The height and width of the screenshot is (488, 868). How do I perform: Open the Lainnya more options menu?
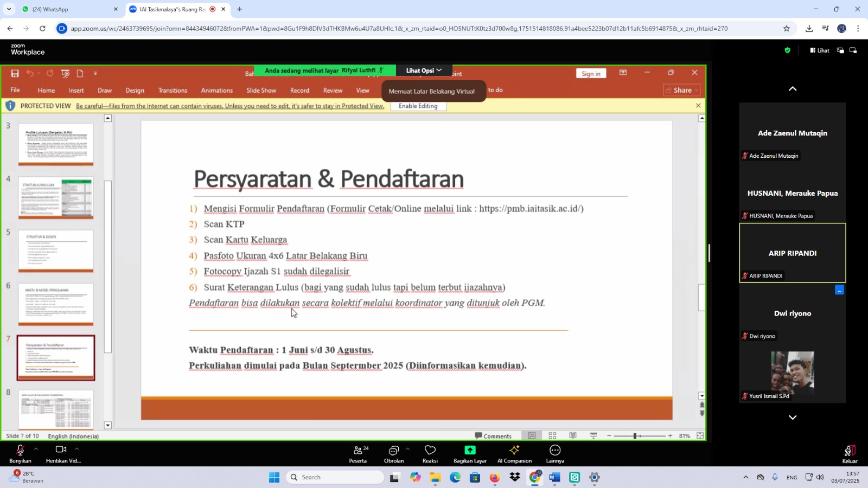[554, 454]
